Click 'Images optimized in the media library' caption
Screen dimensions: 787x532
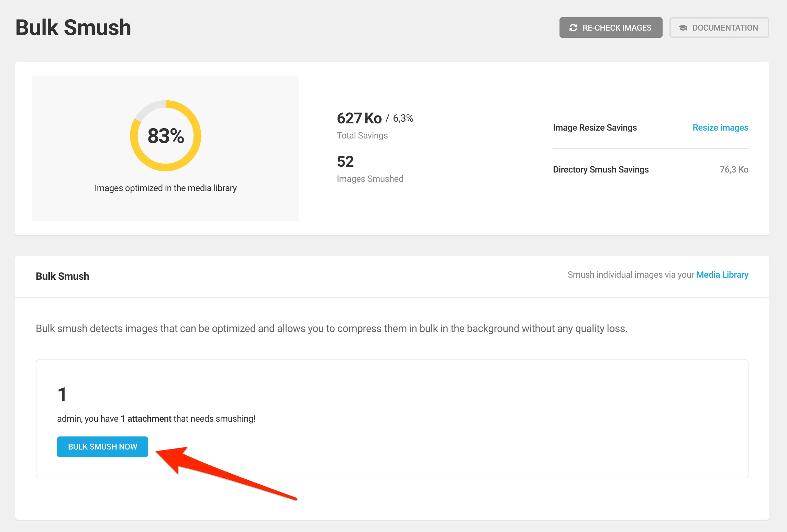pos(166,188)
